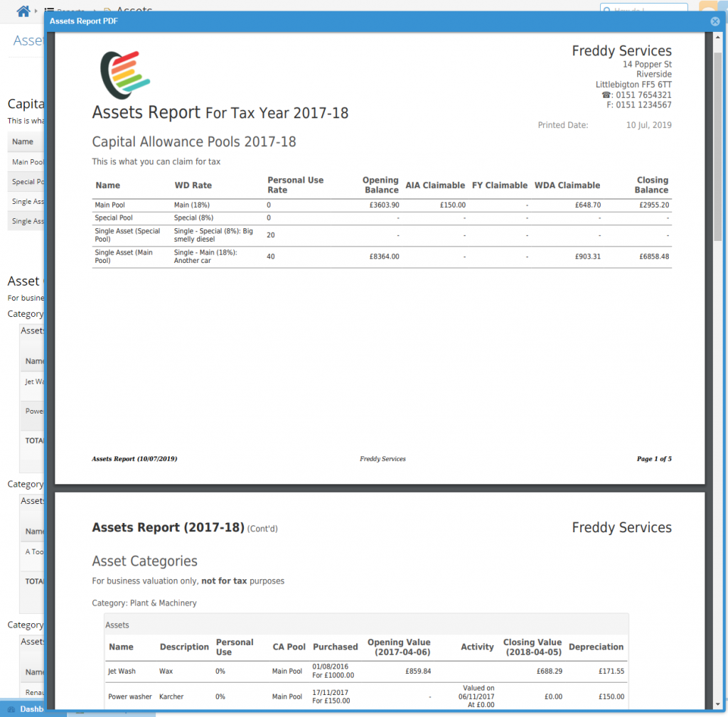Click the 'Closing Balance' column header
The height and width of the screenshot is (717, 728).
pos(651,185)
